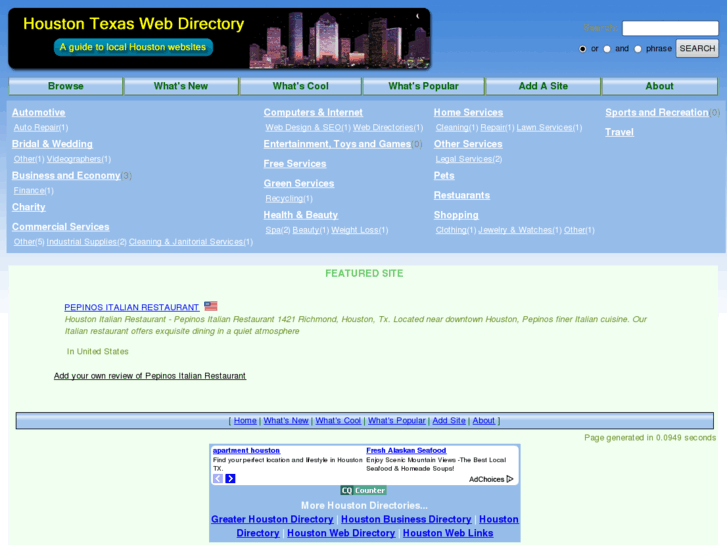Click the ad previous arrow icon
Image resolution: width=727 pixels, height=545 pixels.
click(x=218, y=479)
